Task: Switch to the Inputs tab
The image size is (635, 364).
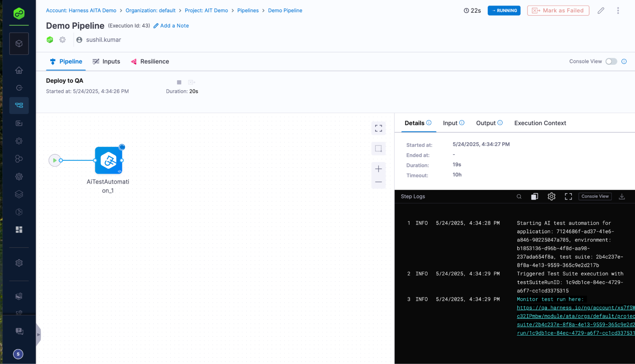Action: 111,61
